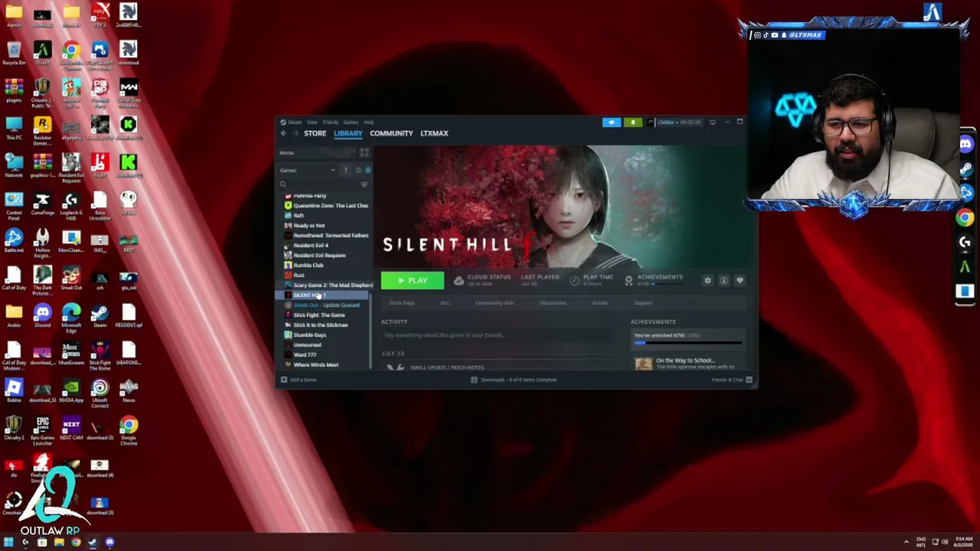
Task: Open the DLC link
Action: click(x=445, y=303)
